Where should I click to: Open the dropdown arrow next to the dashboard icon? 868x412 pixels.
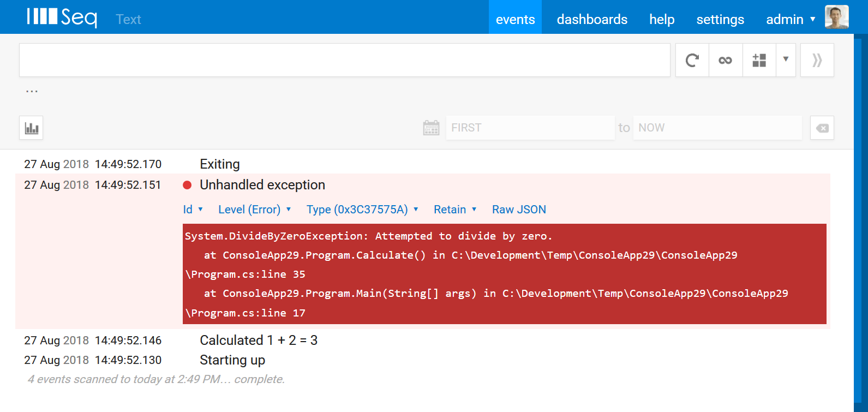pyautogui.click(x=786, y=59)
